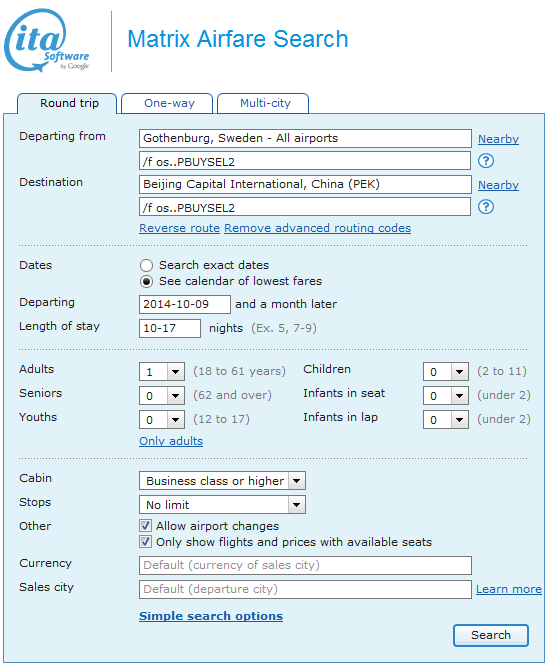Toggle Only show flights with available seats
The image size is (546, 665).
coord(145,542)
